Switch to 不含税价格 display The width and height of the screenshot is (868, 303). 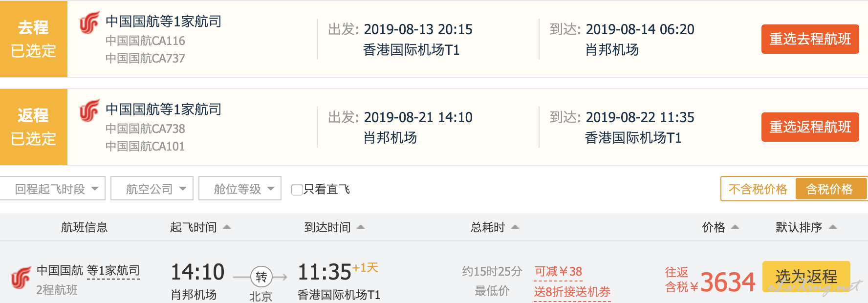[x=758, y=189]
